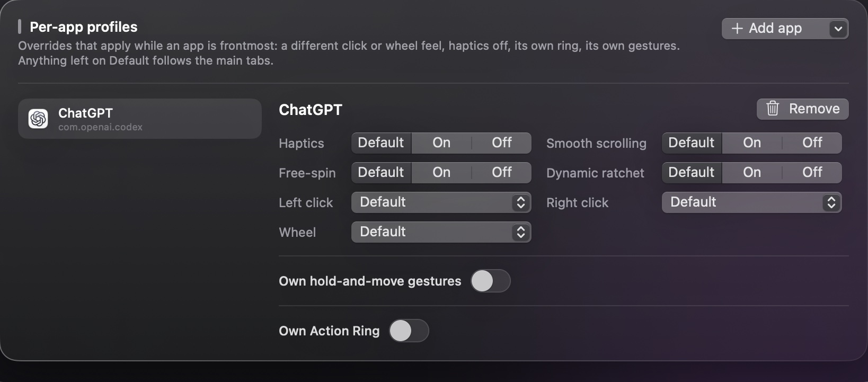Set Haptics to Off
868x382 pixels.
[x=501, y=143]
